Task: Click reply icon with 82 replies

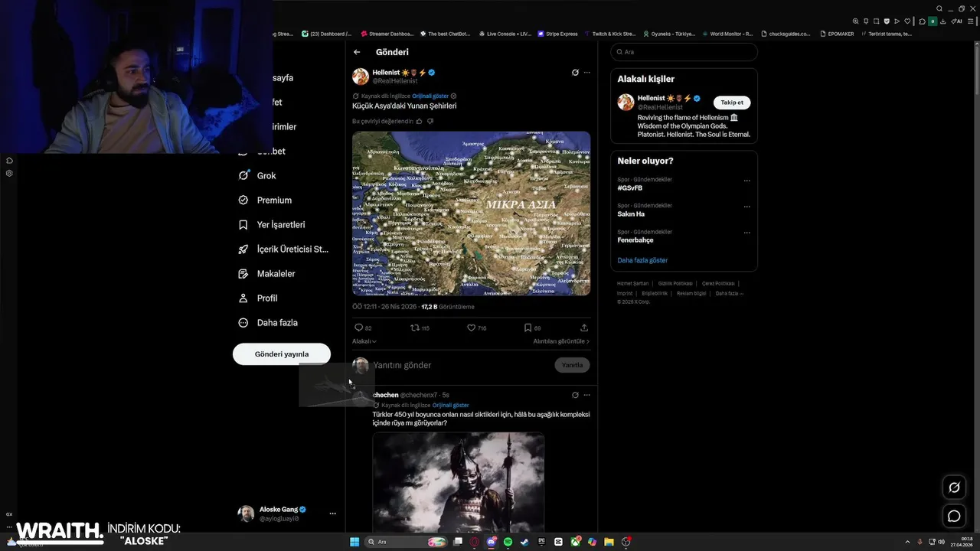Action: coord(358,328)
